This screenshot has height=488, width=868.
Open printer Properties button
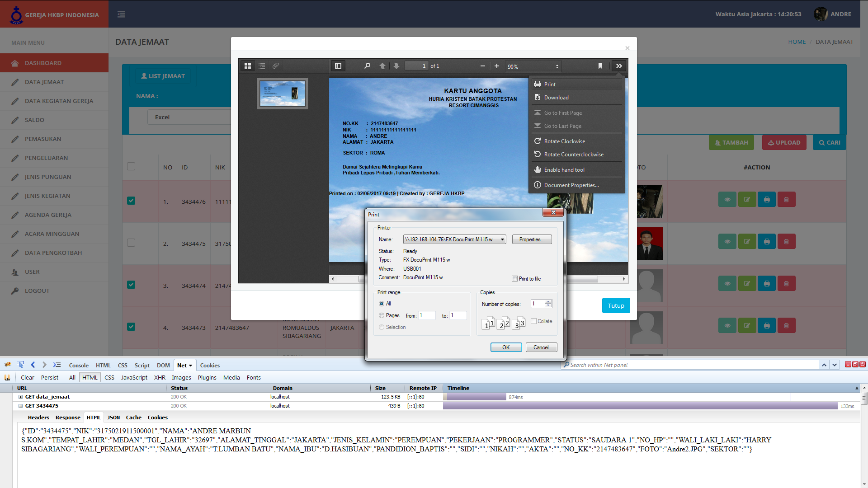[x=532, y=239]
